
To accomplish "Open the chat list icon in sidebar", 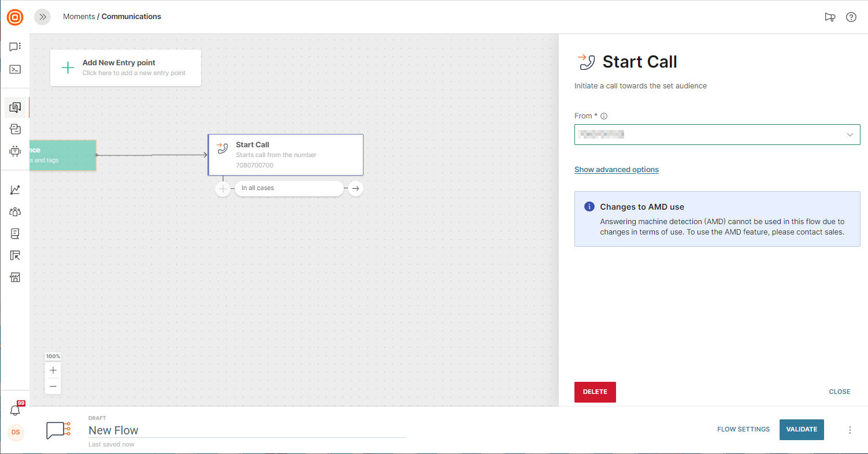I will pyautogui.click(x=15, y=47).
